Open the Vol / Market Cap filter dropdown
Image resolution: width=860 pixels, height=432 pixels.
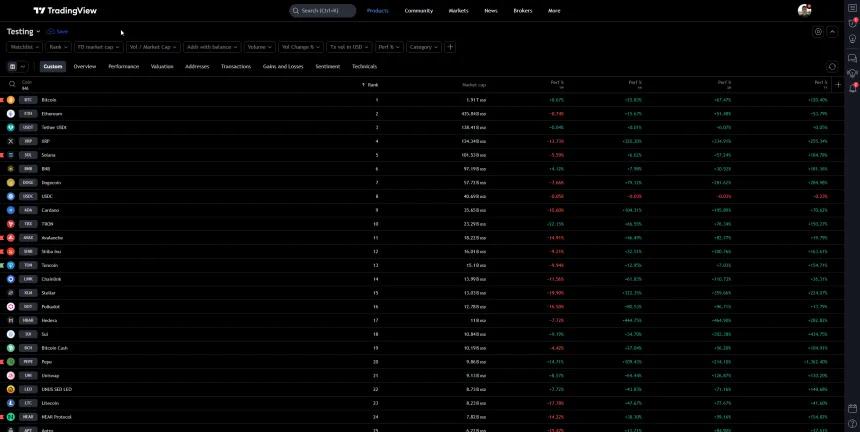(x=153, y=47)
